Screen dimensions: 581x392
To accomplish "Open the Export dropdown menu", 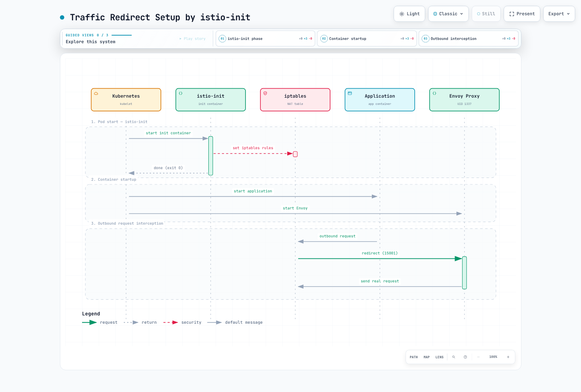I will (559, 14).
